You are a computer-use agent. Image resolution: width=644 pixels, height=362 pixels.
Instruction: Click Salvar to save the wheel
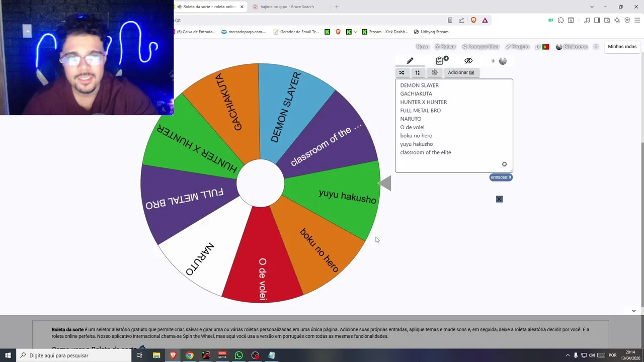coord(445,47)
